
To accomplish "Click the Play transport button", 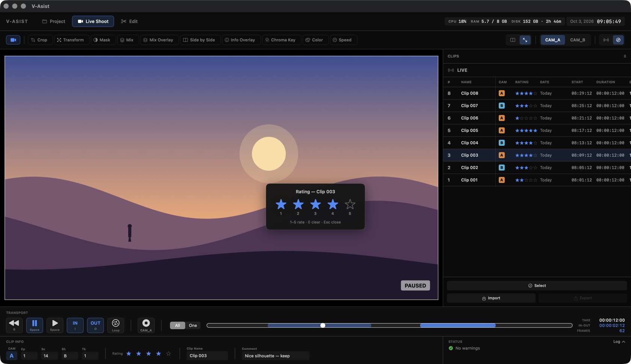I will (x=55, y=325).
